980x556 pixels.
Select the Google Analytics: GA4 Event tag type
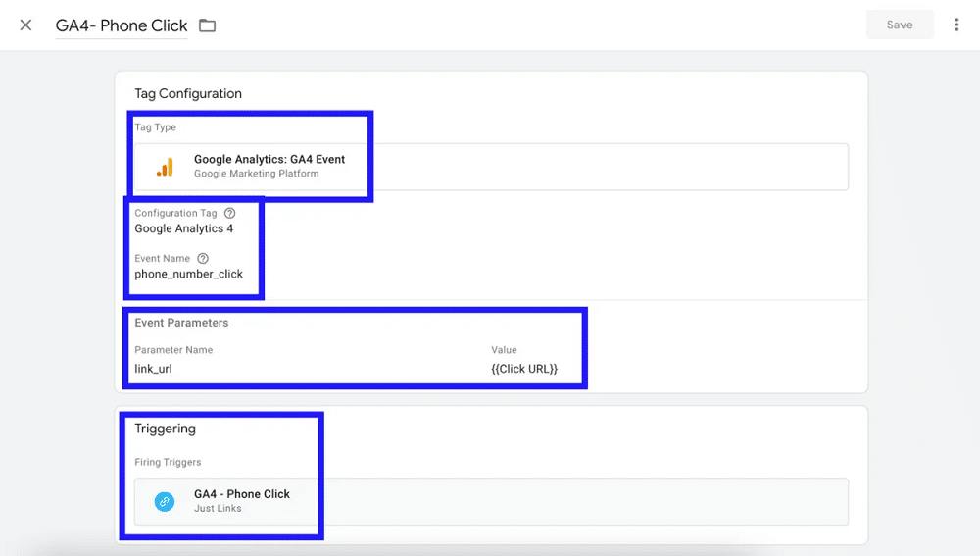coord(269,159)
